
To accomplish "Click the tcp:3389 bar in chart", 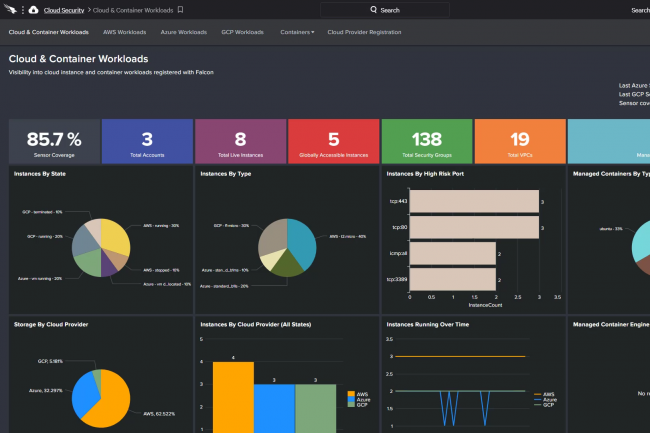I will [x=453, y=279].
